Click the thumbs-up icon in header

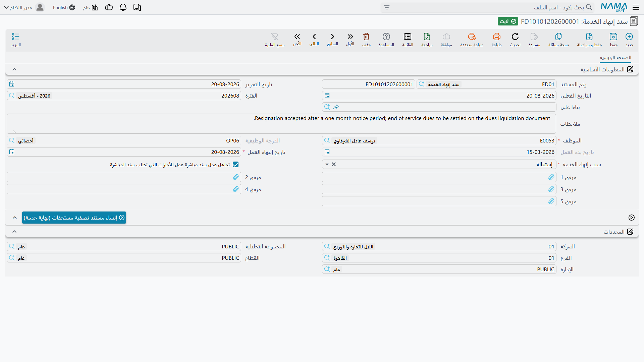click(x=109, y=7)
